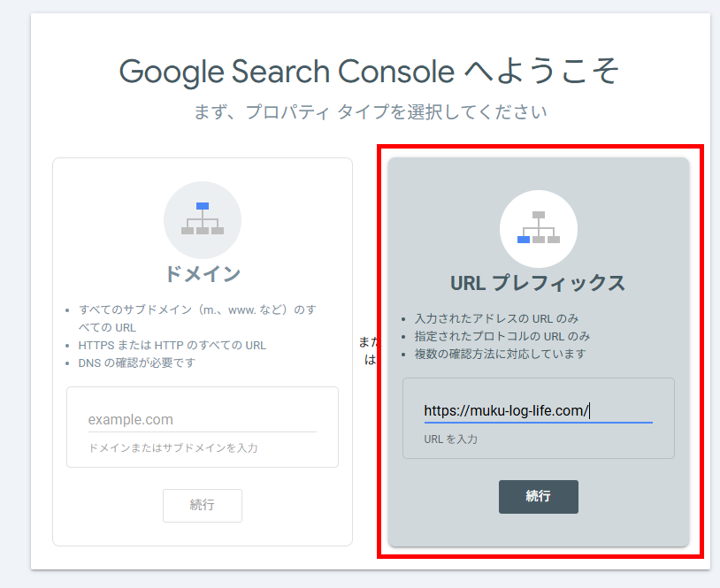Click the HTTPS または HTTP のすべての URL bullet
Screen dimensions: 720x588
tap(172, 345)
